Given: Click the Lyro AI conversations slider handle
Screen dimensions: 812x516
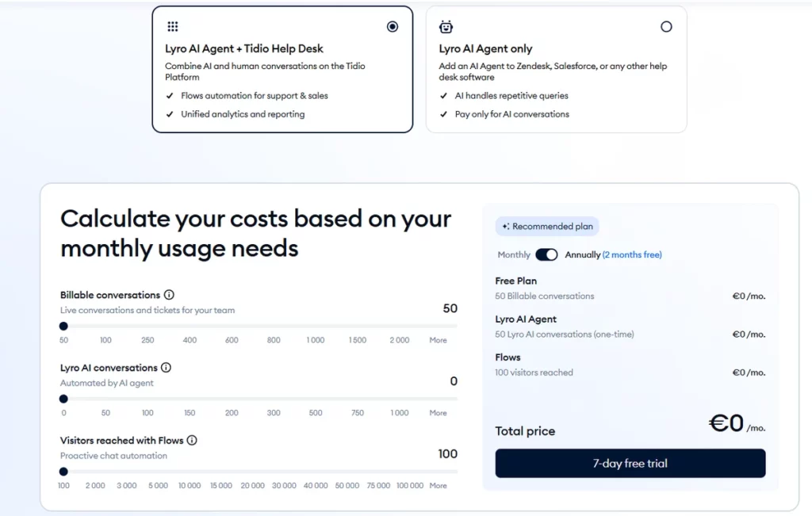Looking at the screenshot, I should coord(63,399).
